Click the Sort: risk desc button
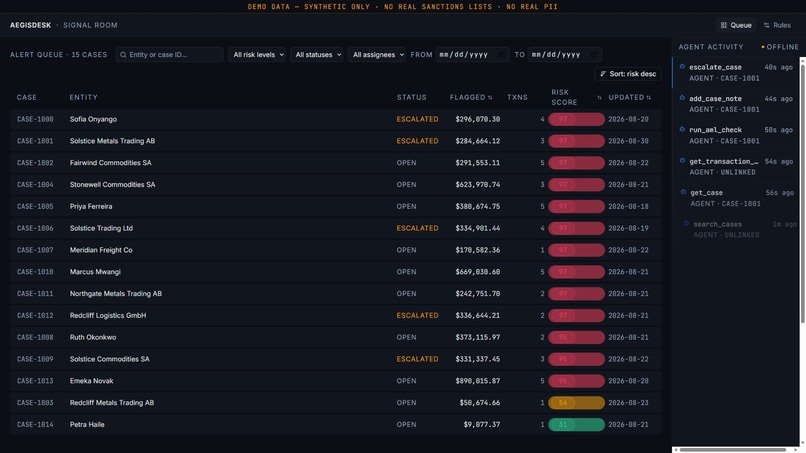The width and height of the screenshot is (806, 453). (628, 74)
